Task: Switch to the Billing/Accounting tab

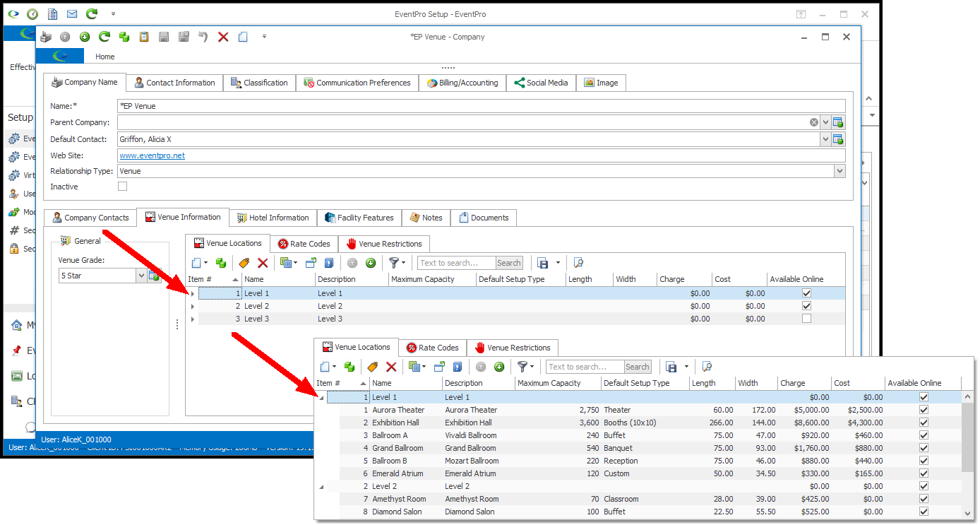Action: point(462,83)
